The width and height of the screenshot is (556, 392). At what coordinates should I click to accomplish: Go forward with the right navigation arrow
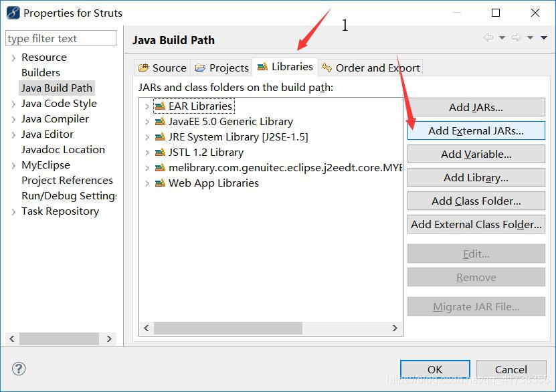pos(517,37)
